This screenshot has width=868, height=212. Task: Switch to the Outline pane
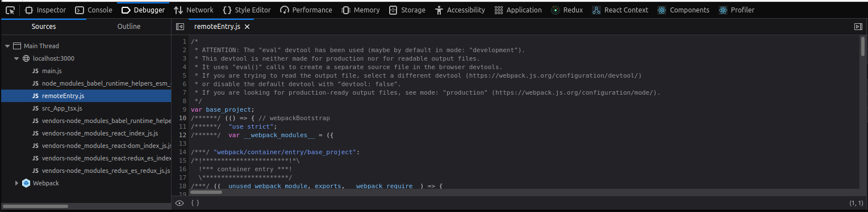[129, 27]
